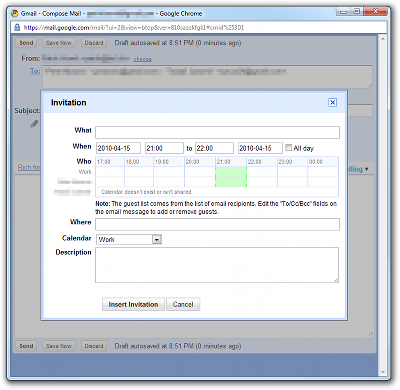
Task: Click the What input field
Action: (217, 132)
